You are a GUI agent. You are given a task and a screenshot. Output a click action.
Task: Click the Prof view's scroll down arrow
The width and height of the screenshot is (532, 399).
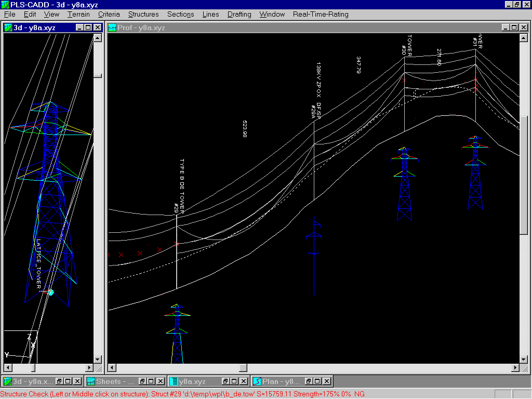coord(524,359)
